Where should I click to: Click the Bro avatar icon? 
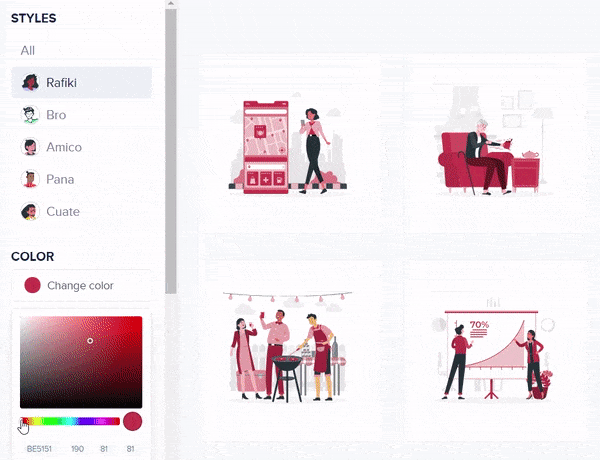click(30, 115)
